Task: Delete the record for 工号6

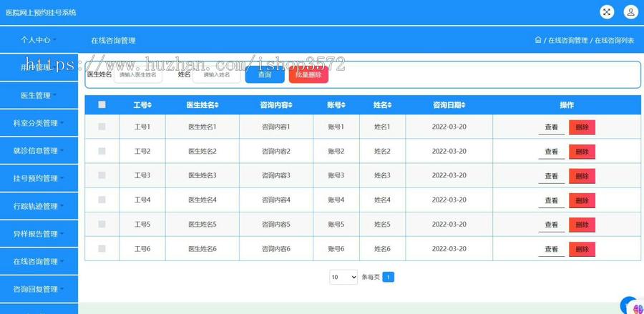Action: (x=582, y=249)
